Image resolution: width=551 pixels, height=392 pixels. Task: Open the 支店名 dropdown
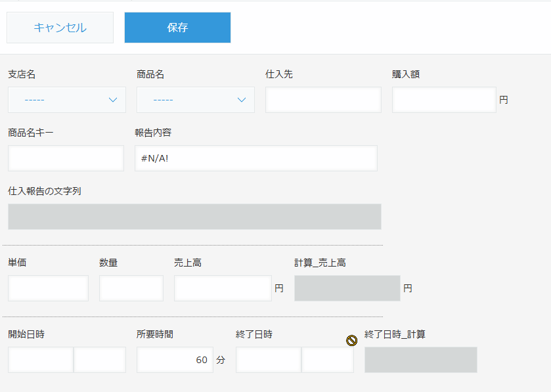click(x=66, y=100)
